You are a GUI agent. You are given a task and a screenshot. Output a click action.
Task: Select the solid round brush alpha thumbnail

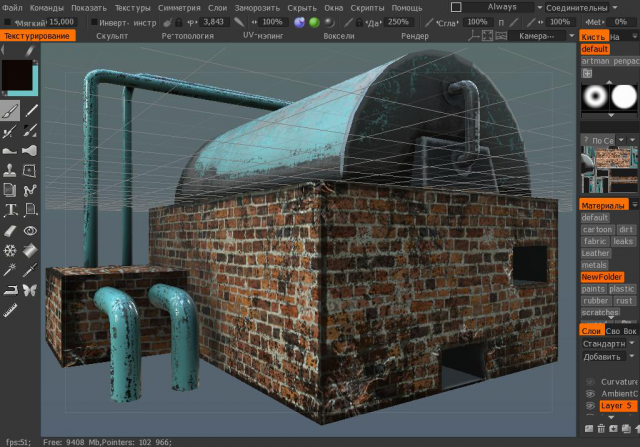tap(624, 97)
